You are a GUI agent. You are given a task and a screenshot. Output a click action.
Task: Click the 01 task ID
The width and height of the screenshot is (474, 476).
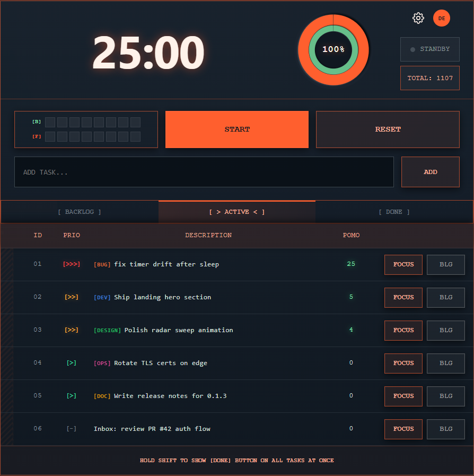coord(38,264)
